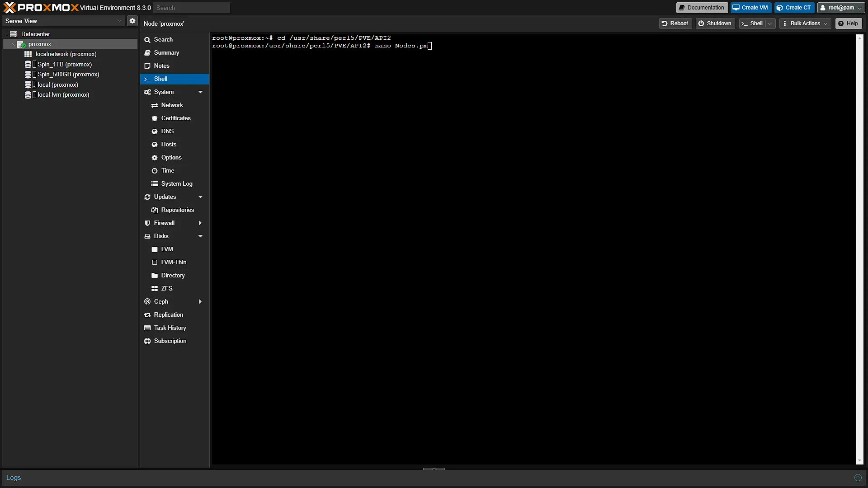
Task: Expand the Ceph section arrow
Action: coord(200,302)
